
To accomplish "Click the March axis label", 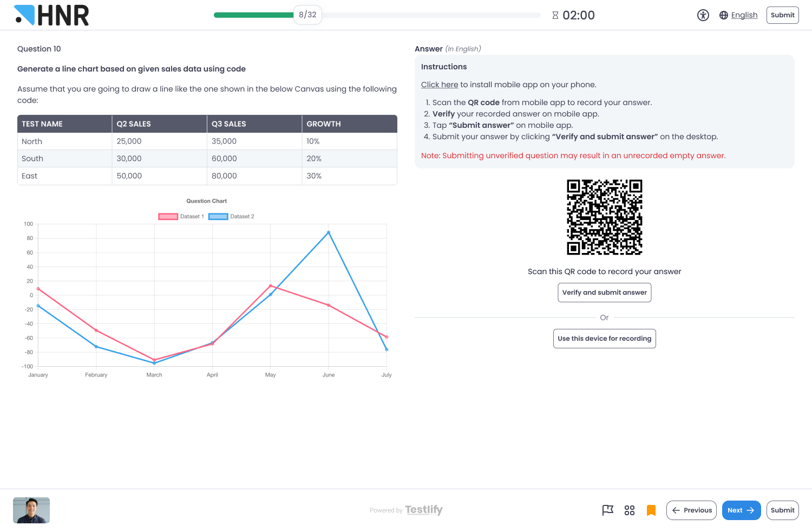I will (x=154, y=375).
